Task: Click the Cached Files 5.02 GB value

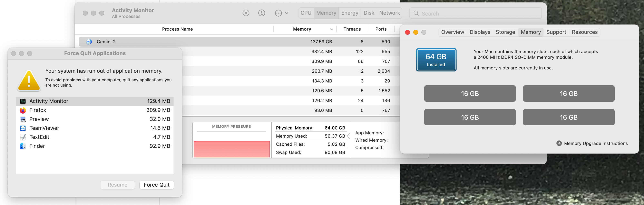Action: pyautogui.click(x=336, y=144)
